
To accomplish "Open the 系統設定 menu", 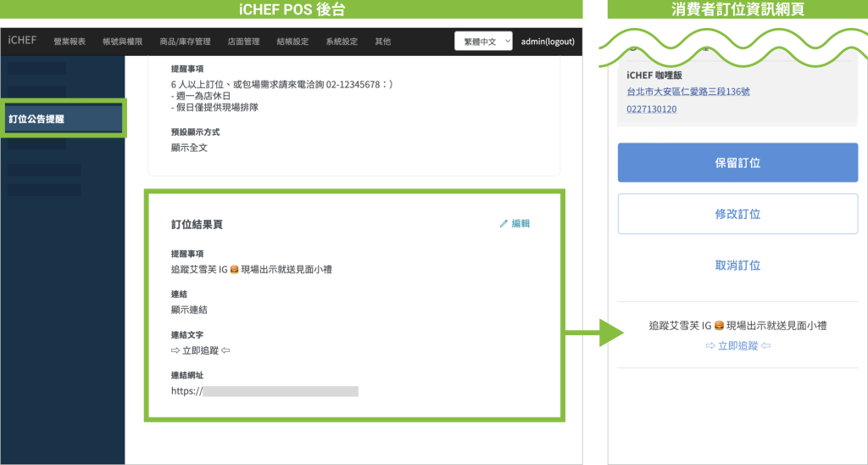I will click(342, 42).
